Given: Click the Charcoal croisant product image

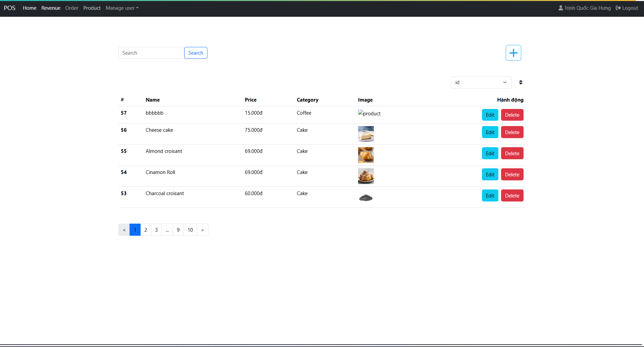Looking at the screenshot, I should click(x=366, y=198).
